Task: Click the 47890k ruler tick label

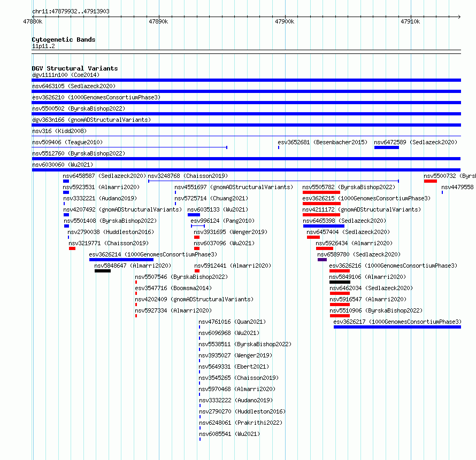Action: pyautogui.click(x=158, y=21)
